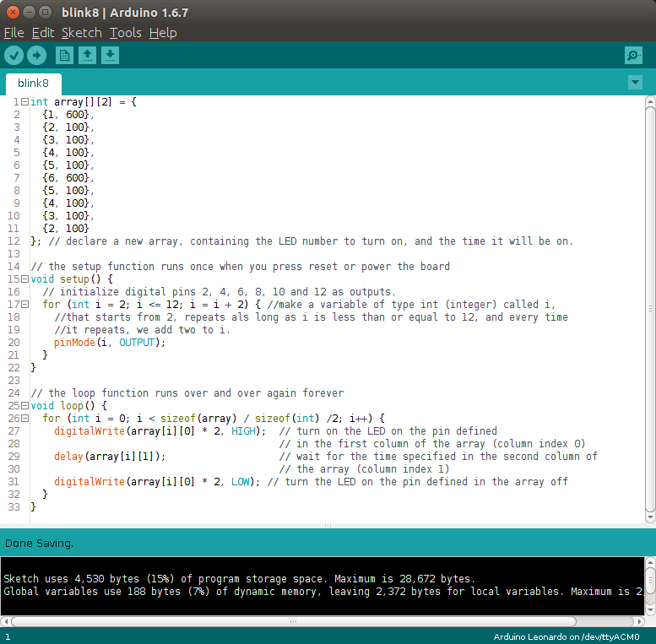Click the editor scrollbar up arrow
This screenshot has width=656, height=644.
[x=650, y=101]
